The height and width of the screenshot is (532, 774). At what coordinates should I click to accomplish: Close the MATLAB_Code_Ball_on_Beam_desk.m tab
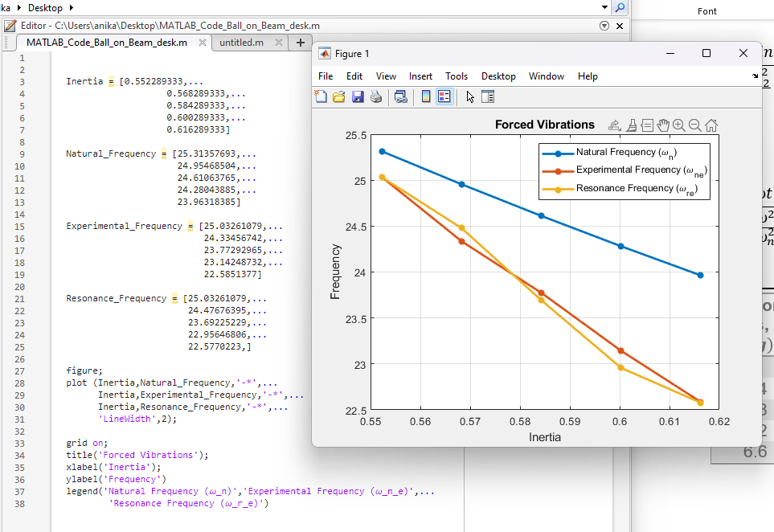(x=203, y=43)
